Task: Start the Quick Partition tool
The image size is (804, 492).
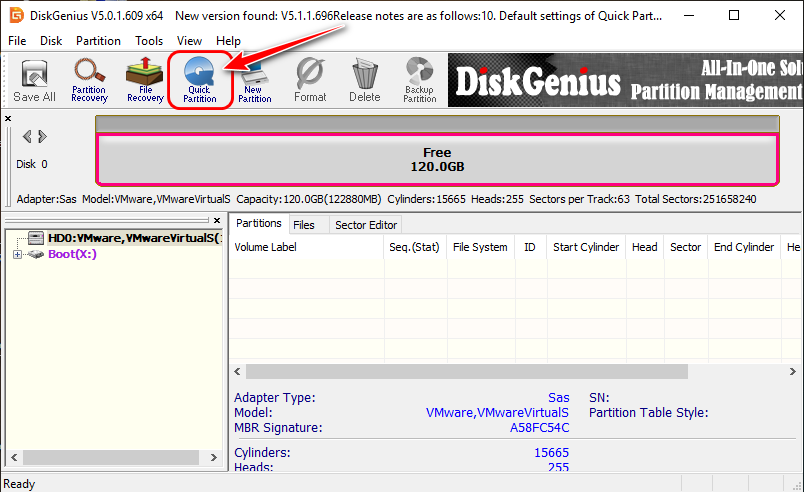Action: (199, 80)
